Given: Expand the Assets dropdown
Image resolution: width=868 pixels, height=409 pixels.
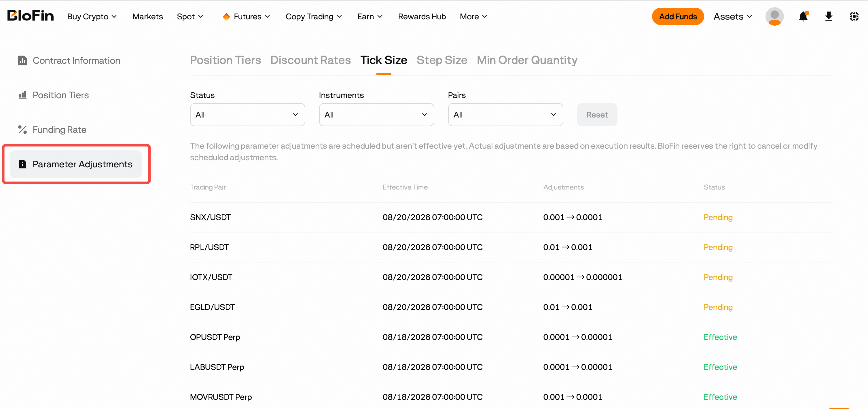Looking at the screenshot, I should (x=733, y=16).
